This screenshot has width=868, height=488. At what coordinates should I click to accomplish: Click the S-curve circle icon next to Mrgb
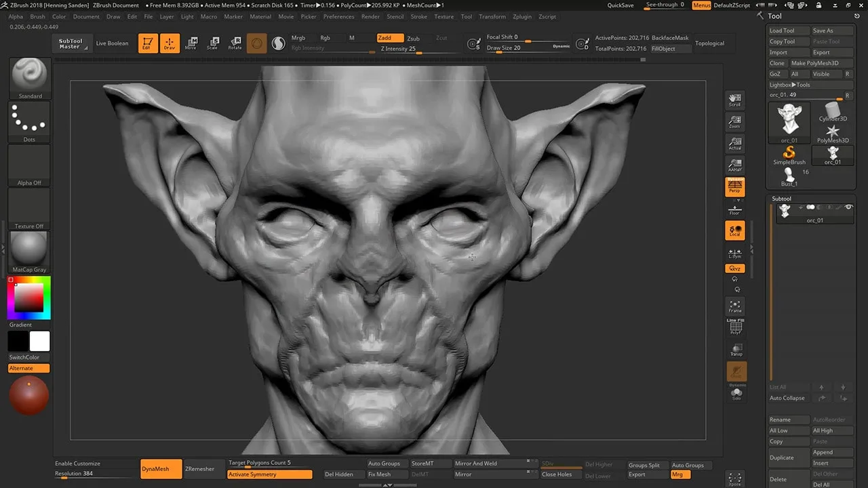pyautogui.click(x=278, y=43)
